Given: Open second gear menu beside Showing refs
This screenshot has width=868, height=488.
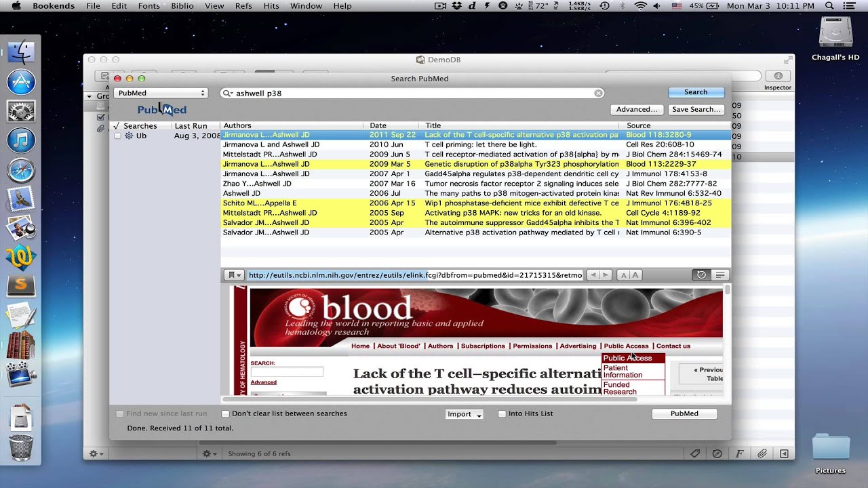Looking at the screenshot, I should tap(210, 453).
